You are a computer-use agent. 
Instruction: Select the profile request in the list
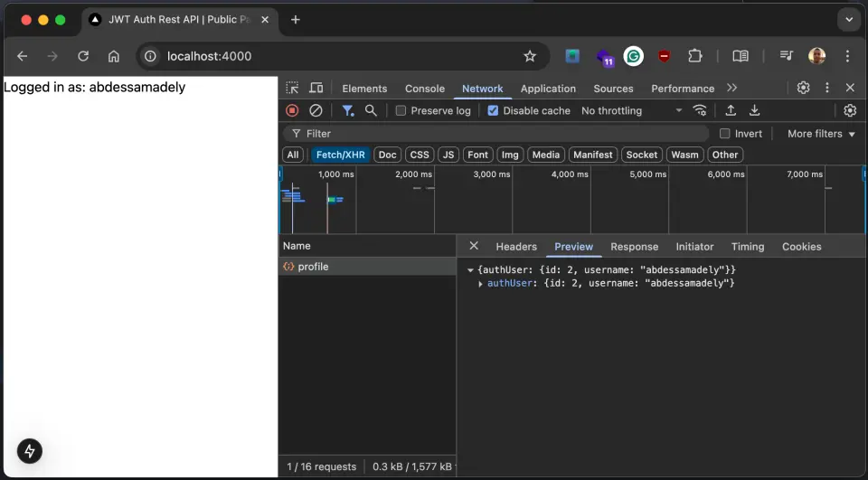click(313, 267)
